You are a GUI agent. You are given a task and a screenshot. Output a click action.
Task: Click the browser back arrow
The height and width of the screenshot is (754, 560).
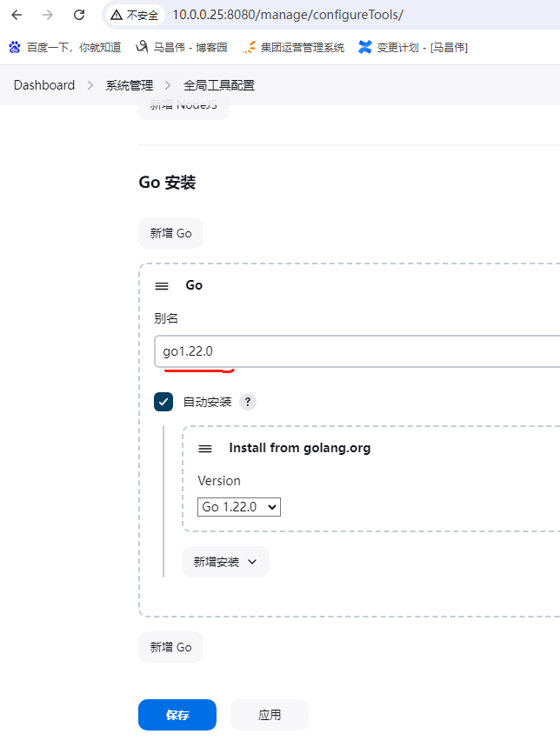[x=17, y=15]
